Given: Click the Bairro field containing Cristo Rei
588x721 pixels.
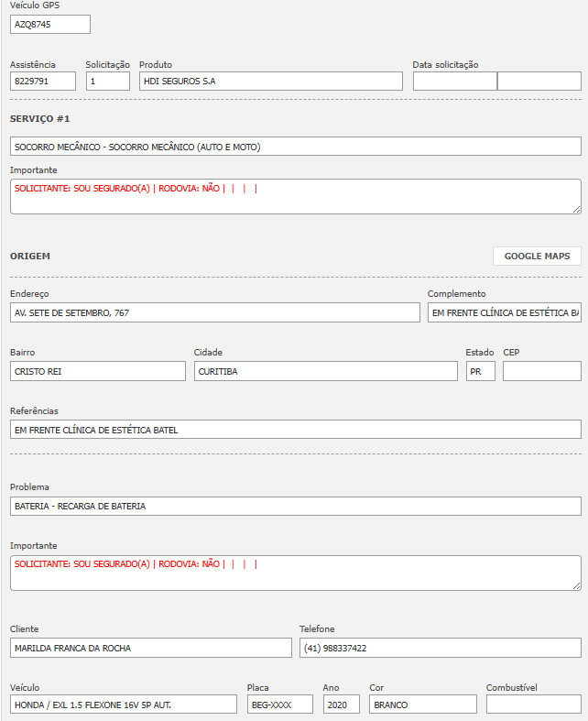Looking at the screenshot, I should click(x=98, y=371).
